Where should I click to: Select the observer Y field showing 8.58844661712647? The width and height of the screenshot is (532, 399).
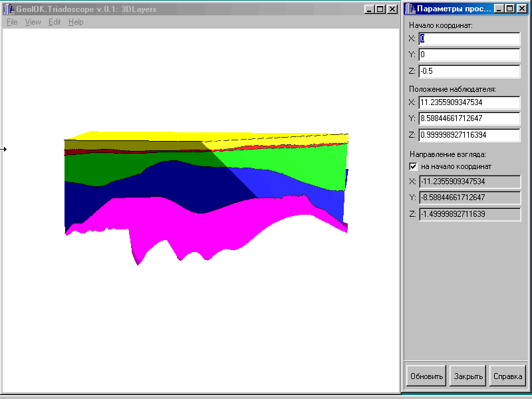pyautogui.click(x=469, y=118)
